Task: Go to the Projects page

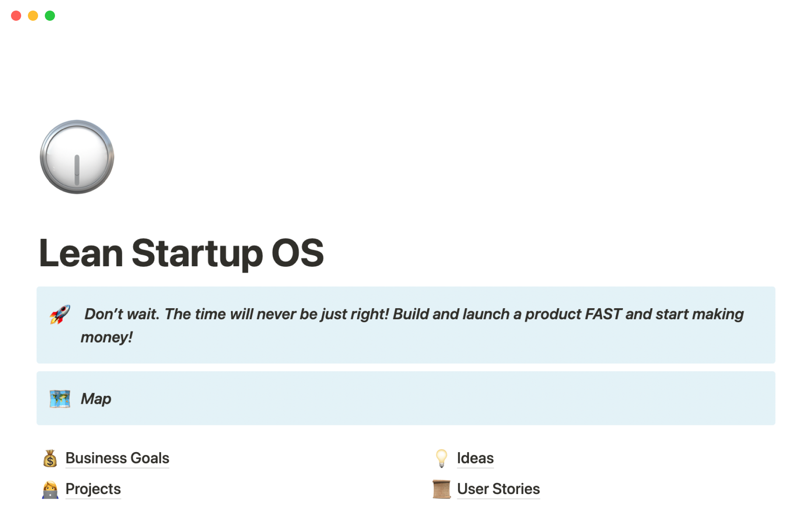Action: click(x=93, y=489)
